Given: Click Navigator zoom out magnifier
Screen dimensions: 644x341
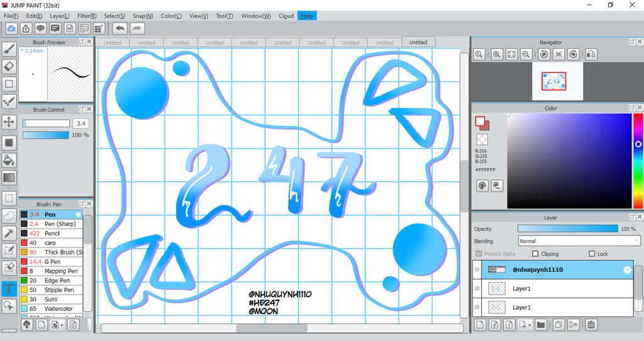Looking at the screenshot, I should pyautogui.click(x=526, y=54).
